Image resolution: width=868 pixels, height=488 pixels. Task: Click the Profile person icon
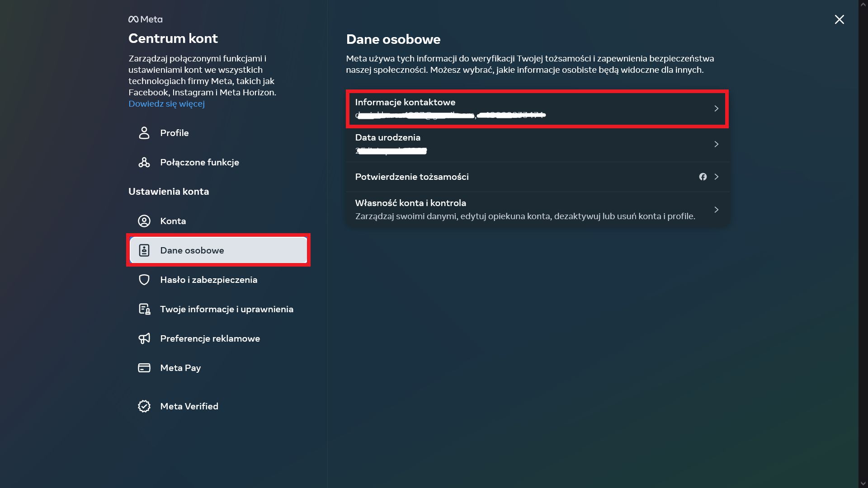tap(144, 133)
